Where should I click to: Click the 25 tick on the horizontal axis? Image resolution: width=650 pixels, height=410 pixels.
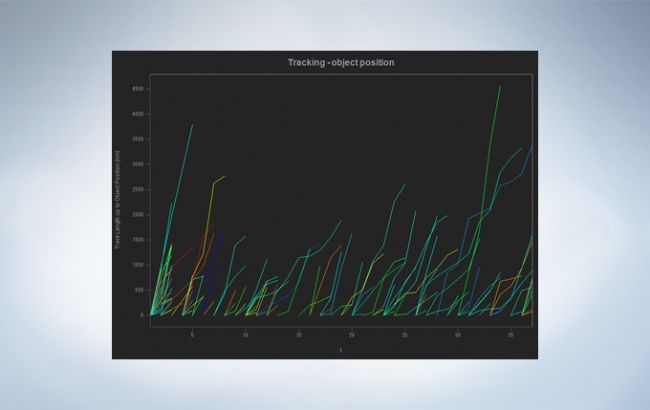pyautogui.click(x=404, y=334)
